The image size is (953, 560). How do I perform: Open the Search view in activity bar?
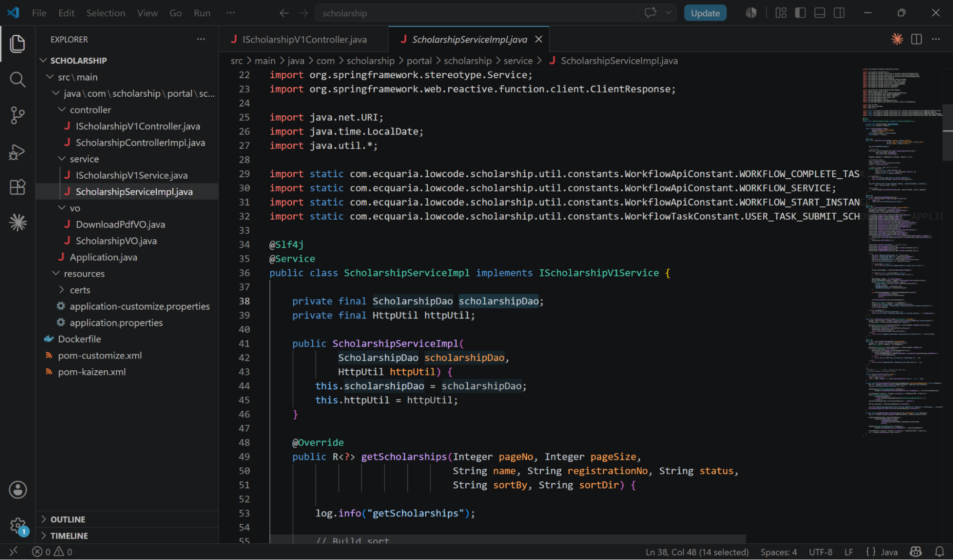tap(18, 80)
